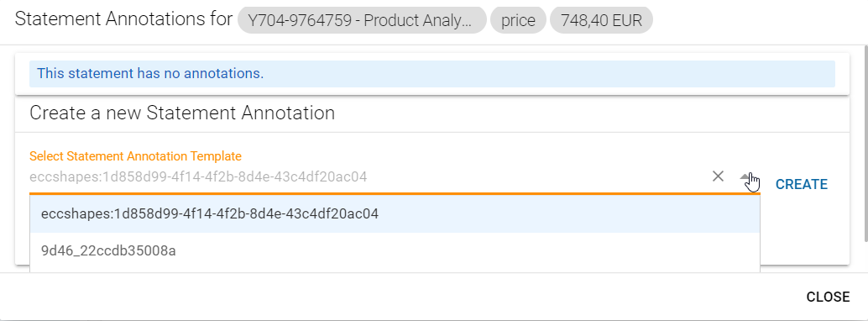Click the orange 'Select Statement Annotation Template' label
This screenshot has width=868, height=321.
point(136,155)
